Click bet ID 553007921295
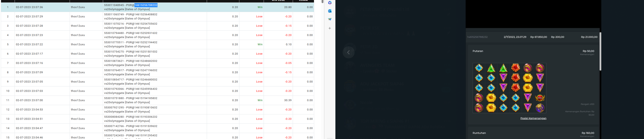This screenshot has height=139, width=644. click(114, 108)
